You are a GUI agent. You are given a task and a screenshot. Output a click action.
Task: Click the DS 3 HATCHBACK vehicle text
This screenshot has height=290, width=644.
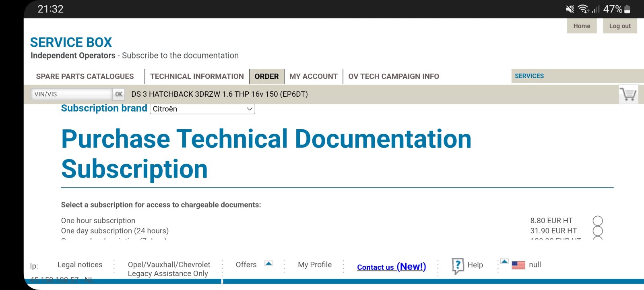pos(219,94)
